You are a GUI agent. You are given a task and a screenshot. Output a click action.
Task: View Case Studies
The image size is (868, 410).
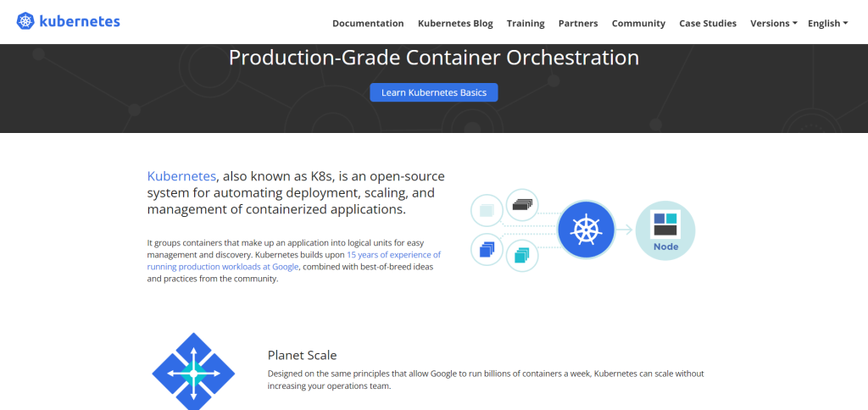pos(708,23)
